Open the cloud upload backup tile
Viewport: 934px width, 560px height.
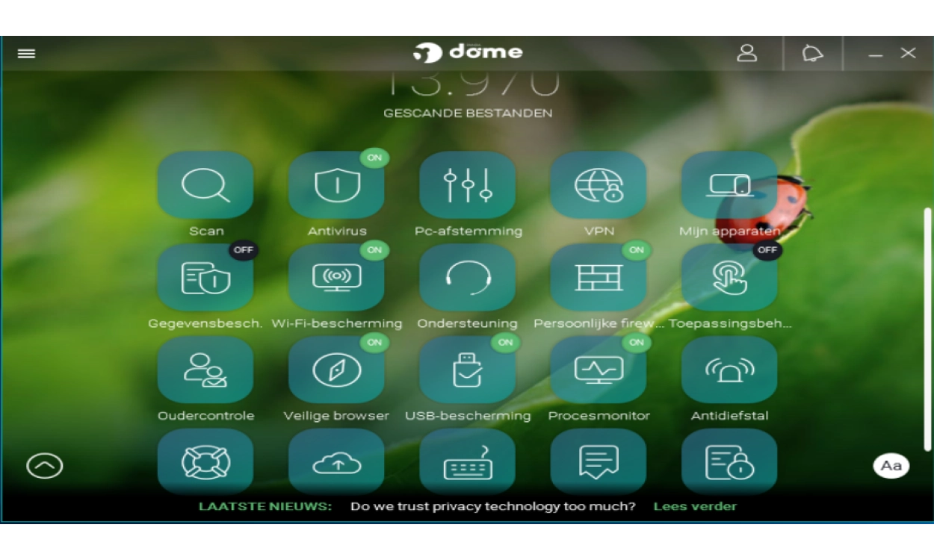(x=336, y=462)
